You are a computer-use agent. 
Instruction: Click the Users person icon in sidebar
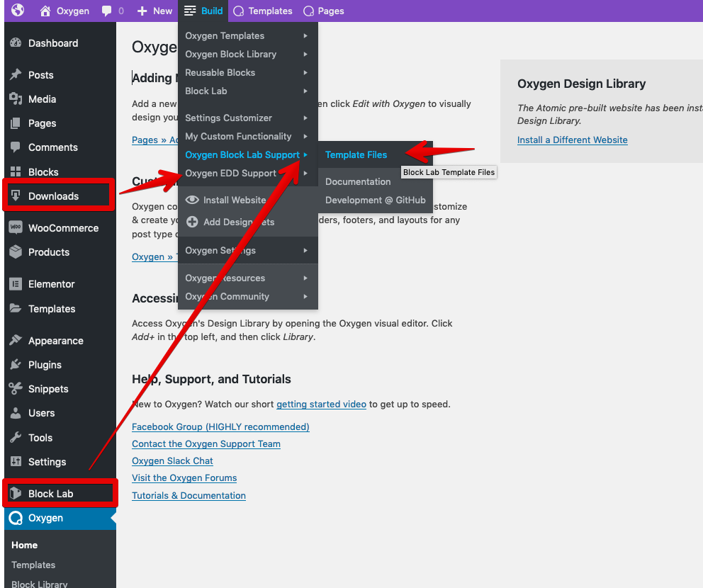tap(16, 413)
